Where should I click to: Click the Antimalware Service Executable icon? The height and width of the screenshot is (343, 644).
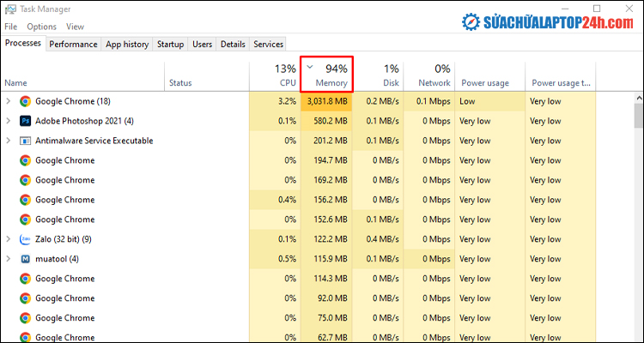[26, 141]
